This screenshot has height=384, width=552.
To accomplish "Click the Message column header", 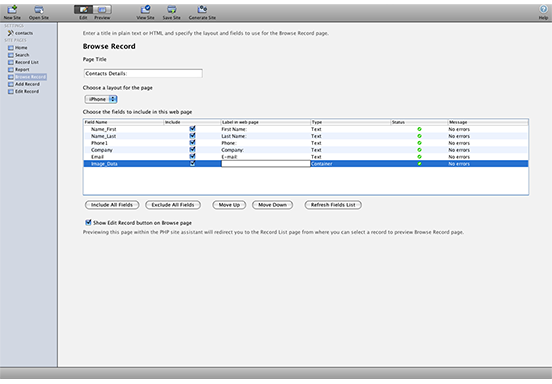I will (x=488, y=122).
